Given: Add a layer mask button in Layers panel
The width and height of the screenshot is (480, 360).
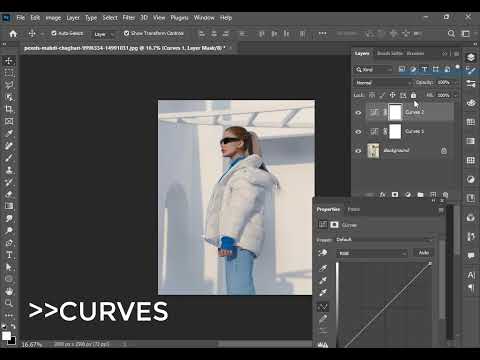Looking at the screenshot, I should (395, 195).
